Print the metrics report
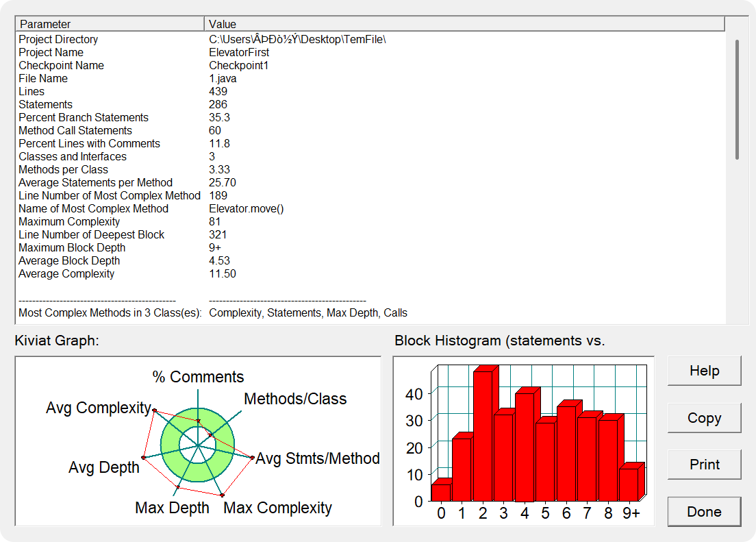 (x=704, y=465)
